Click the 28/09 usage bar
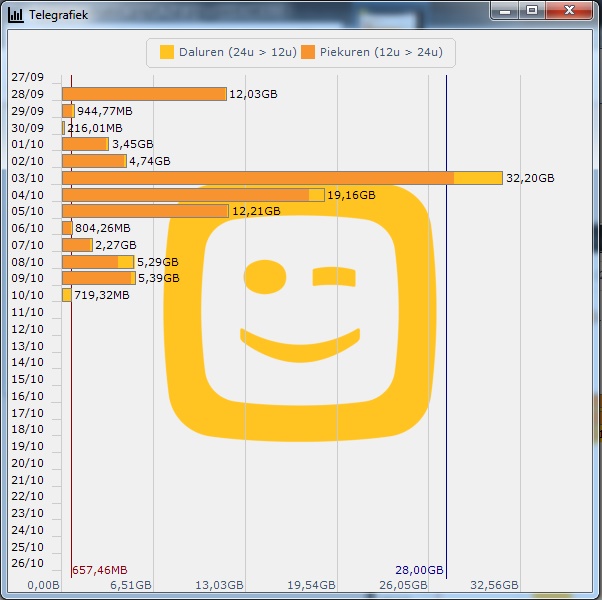Screen dimensions: 602x600 [x=144, y=94]
